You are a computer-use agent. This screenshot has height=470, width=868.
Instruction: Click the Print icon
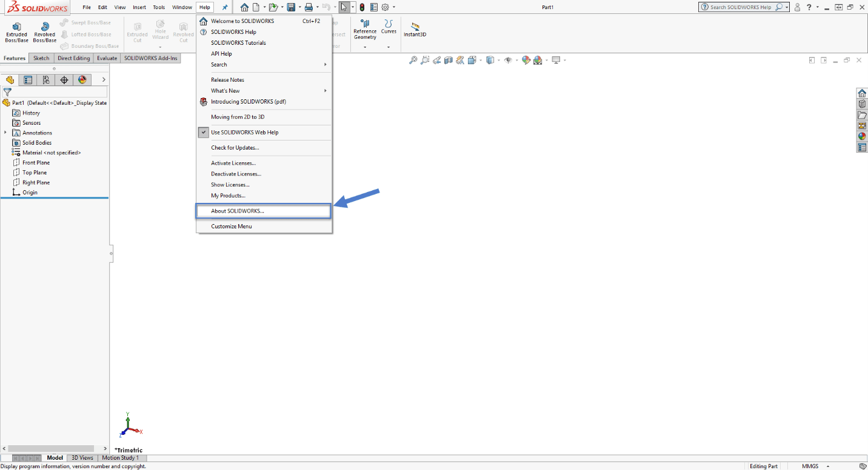[x=308, y=7]
